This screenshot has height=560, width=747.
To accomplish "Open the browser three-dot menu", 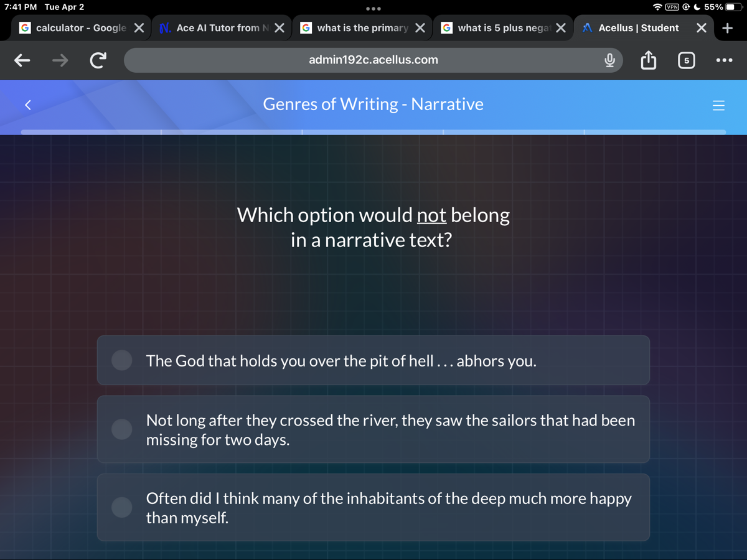I will pyautogui.click(x=724, y=60).
